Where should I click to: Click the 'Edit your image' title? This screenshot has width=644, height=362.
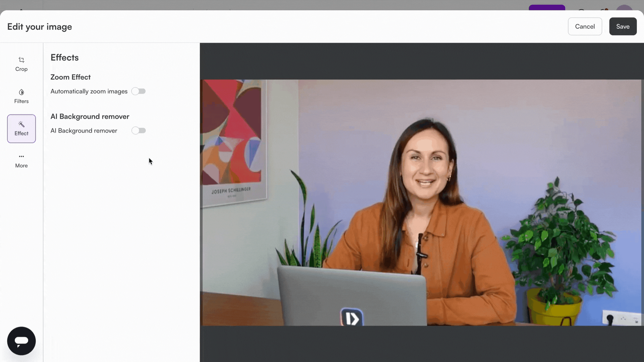40,27
